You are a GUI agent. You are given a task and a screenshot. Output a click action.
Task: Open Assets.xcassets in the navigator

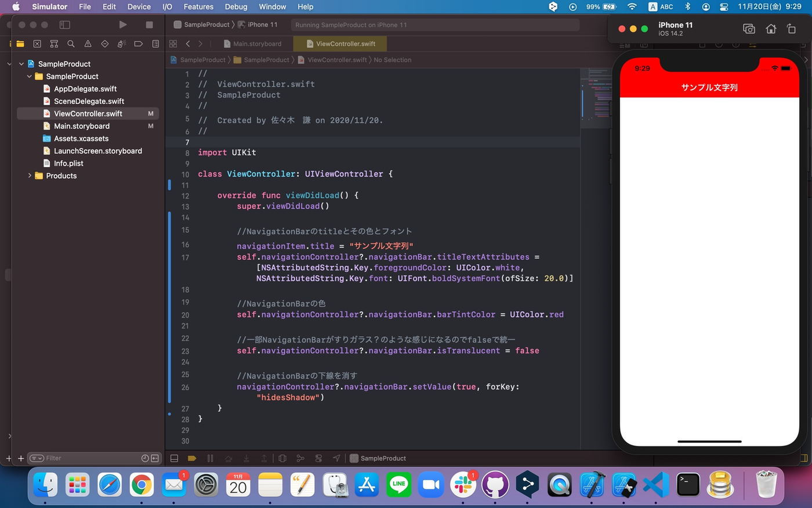click(x=81, y=138)
